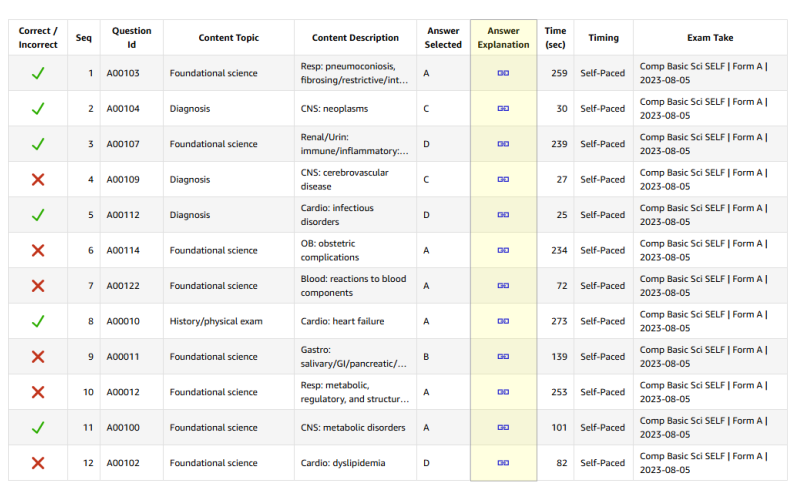The height and width of the screenshot is (500, 795).
Task: Sort by Time (sec) column header
Action: tap(555, 38)
